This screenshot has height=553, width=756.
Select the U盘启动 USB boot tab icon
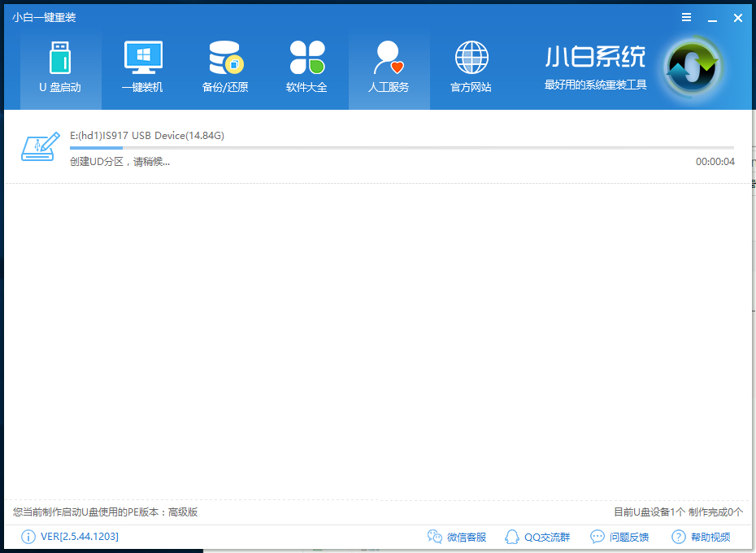59,59
